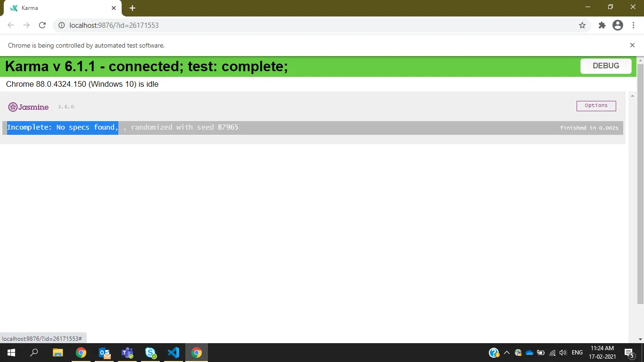644x362 pixels.
Task: Click the Jasmine logo
Action: [29, 107]
